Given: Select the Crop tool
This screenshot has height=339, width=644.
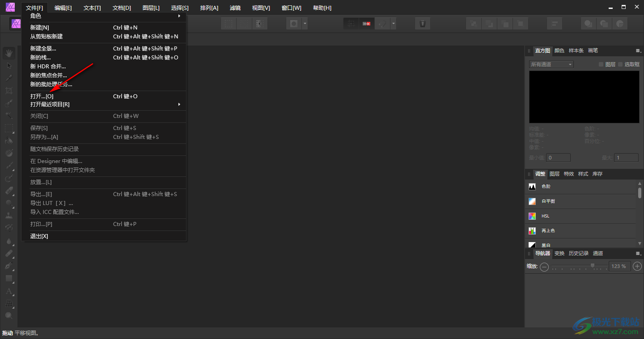Looking at the screenshot, I should point(9,91).
